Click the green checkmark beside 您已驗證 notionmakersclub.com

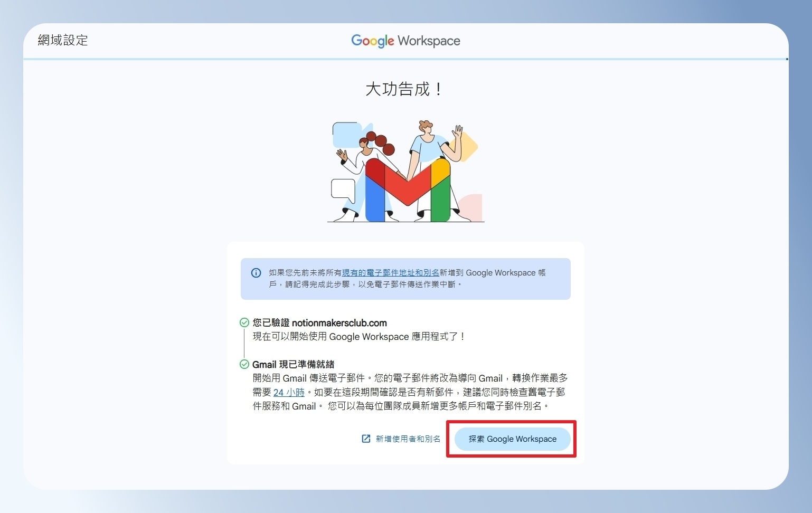pos(244,322)
